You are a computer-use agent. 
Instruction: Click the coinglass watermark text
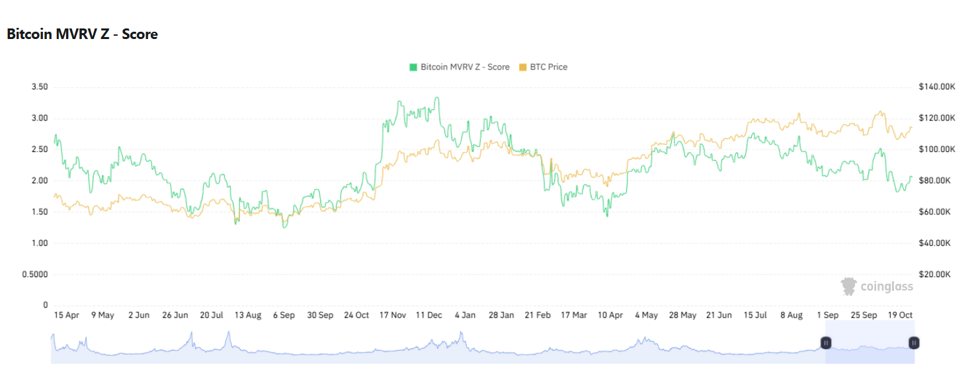coord(886,286)
